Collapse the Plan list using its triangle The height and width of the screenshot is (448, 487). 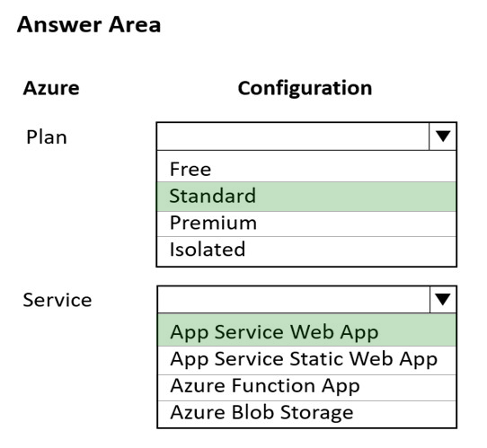click(x=443, y=136)
